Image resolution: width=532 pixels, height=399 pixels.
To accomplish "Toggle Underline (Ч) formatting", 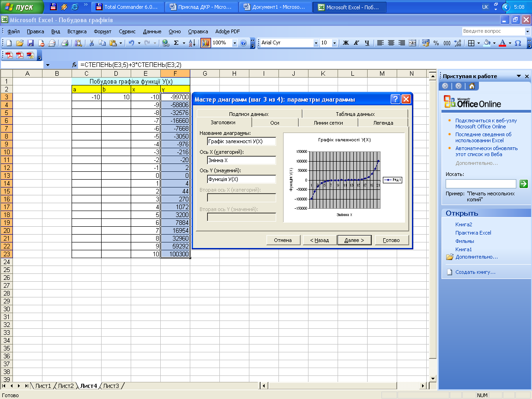I will pyautogui.click(x=367, y=43).
